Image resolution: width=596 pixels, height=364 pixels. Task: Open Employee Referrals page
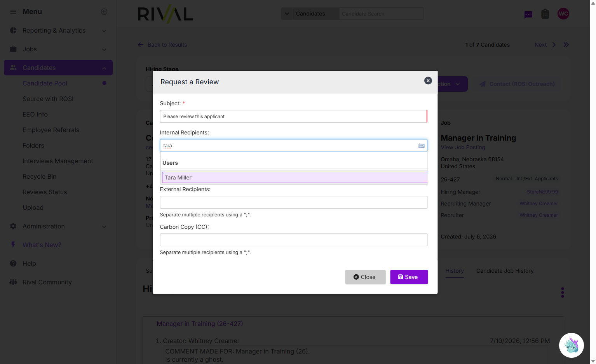(51, 130)
